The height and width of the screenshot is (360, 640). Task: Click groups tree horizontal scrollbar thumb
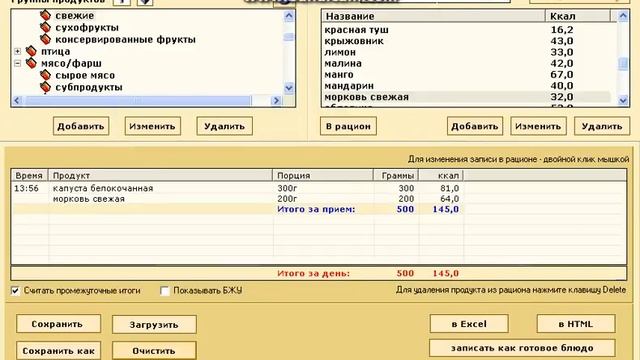138,100
